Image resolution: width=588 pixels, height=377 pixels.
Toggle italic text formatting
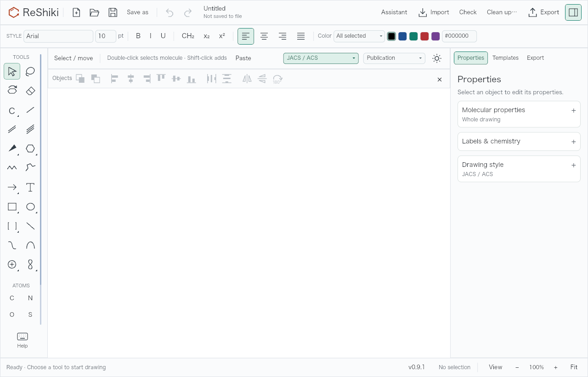(150, 36)
